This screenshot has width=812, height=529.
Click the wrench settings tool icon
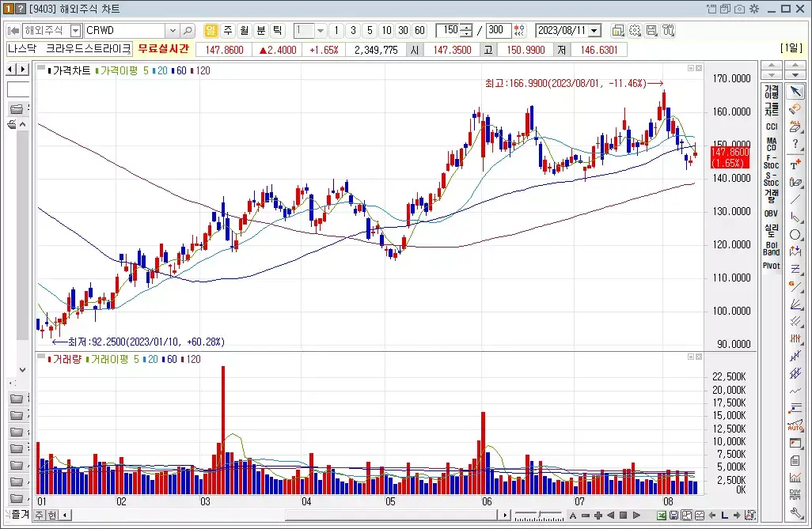[x=795, y=512]
